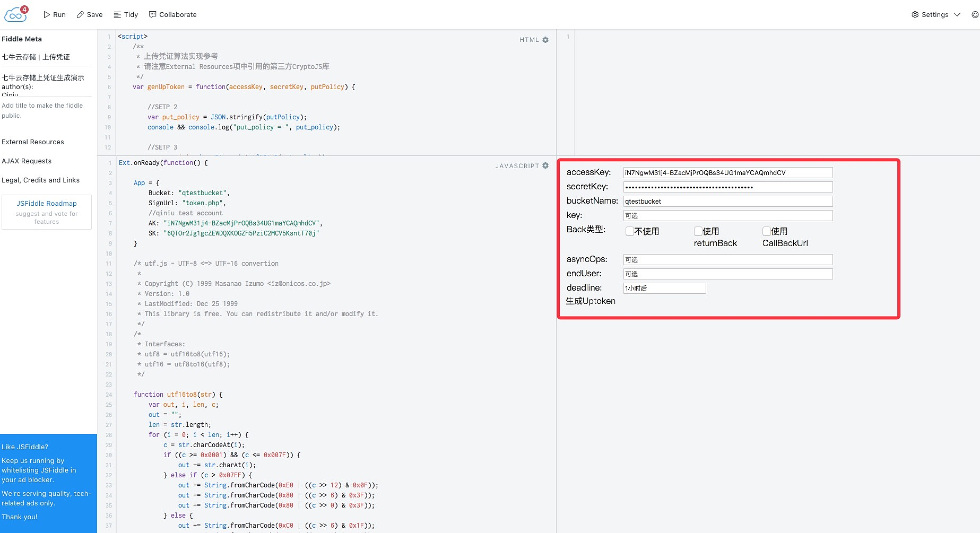Open the AJAX Requests section

(x=27, y=161)
